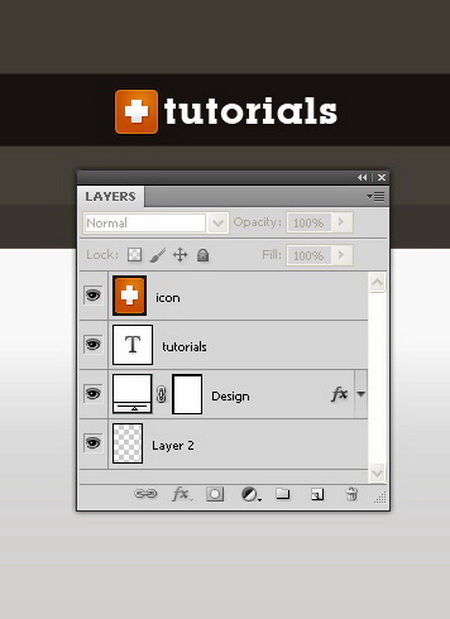Click the layer list scroll up arrow
The height and width of the screenshot is (619, 450).
pos(377,283)
